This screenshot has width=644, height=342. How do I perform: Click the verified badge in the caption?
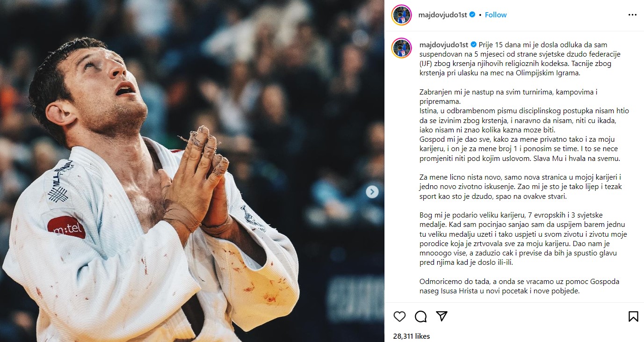tap(473, 45)
